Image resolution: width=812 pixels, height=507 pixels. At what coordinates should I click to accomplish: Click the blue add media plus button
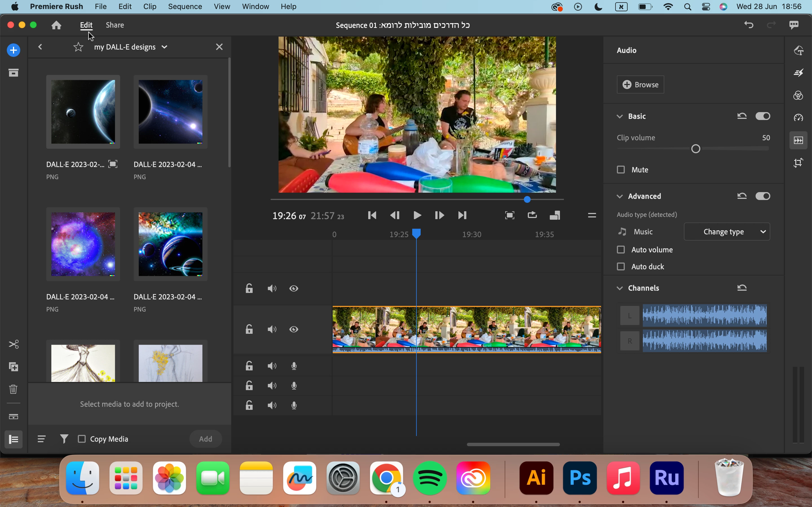click(14, 50)
